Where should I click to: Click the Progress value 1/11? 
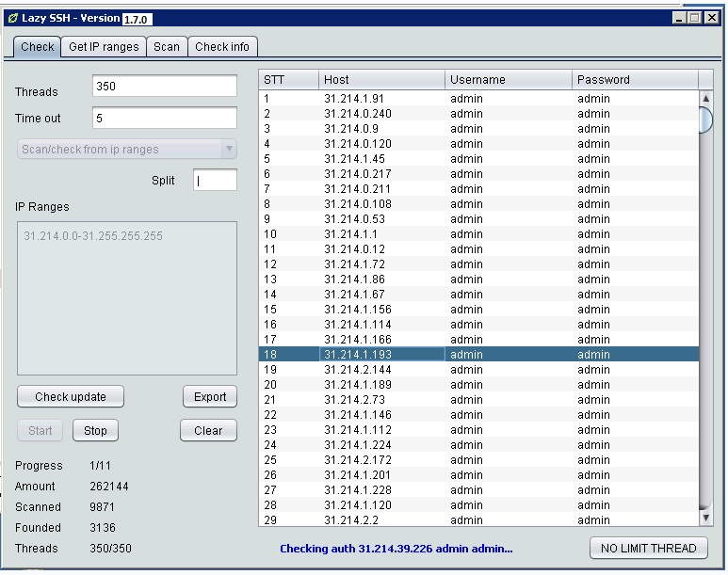(x=100, y=466)
